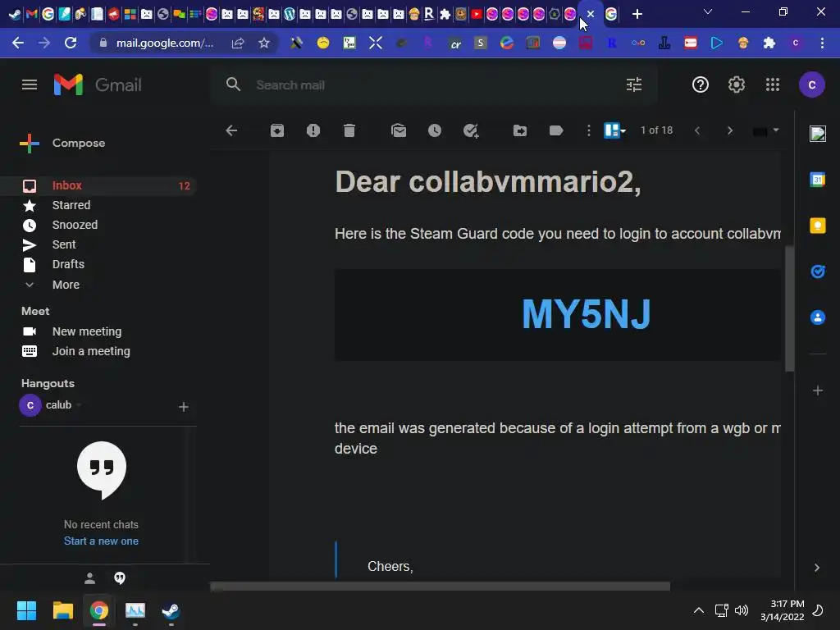Open Google Tasks side panel
Image resolution: width=840 pixels, height=630 pixels.
(x=818, y=272)
